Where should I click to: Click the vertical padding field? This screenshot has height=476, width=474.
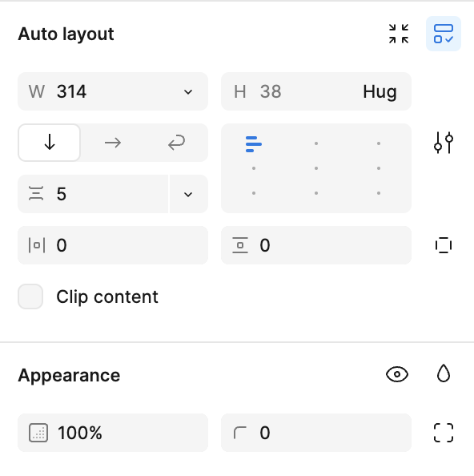click(x=316, y=245)
